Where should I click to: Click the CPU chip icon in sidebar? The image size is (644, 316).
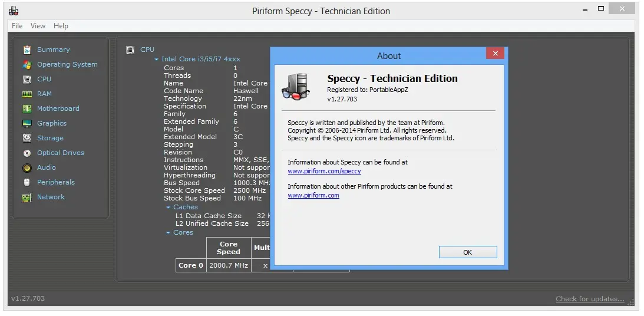(x=27, y=80)
